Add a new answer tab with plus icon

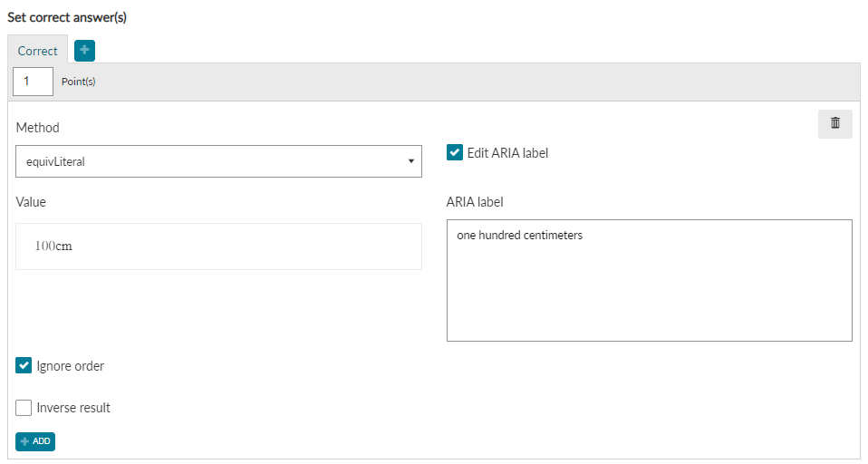pyautogui.click(x=84, y=51)
